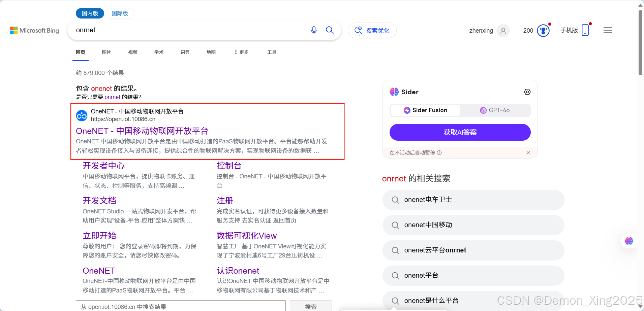Switch to 网页 web tab
Screen dimensions: 644x311
pyautogui.click(x=81, y=52)
